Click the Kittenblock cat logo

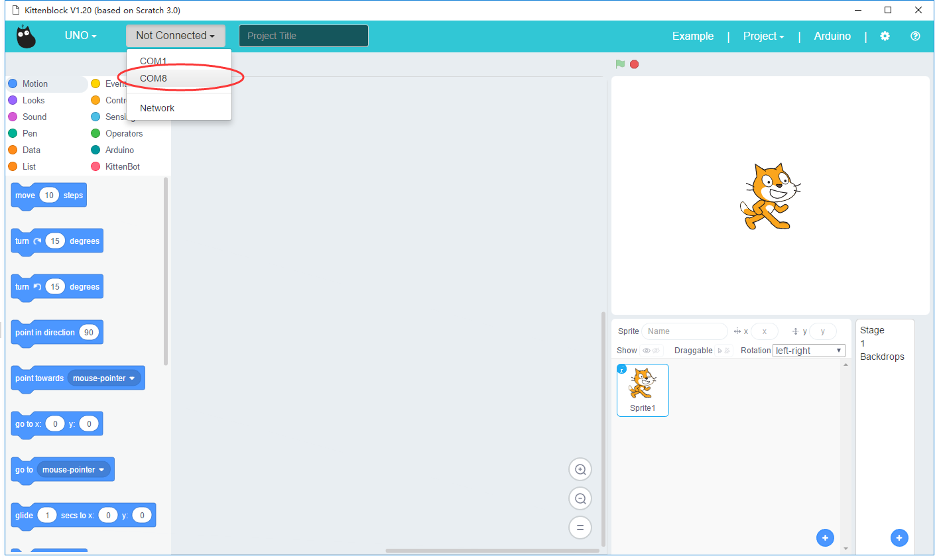coord(26,36)
